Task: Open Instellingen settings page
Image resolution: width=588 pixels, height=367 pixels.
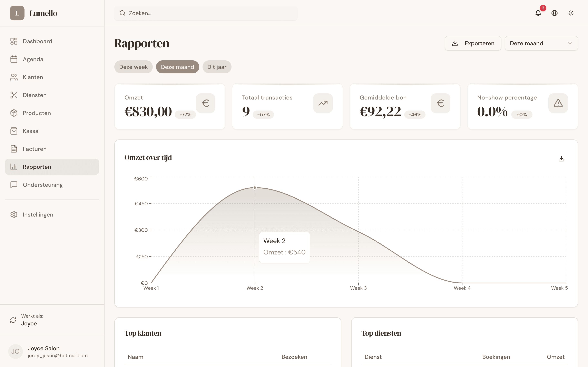Action: (x=38, y=214)
